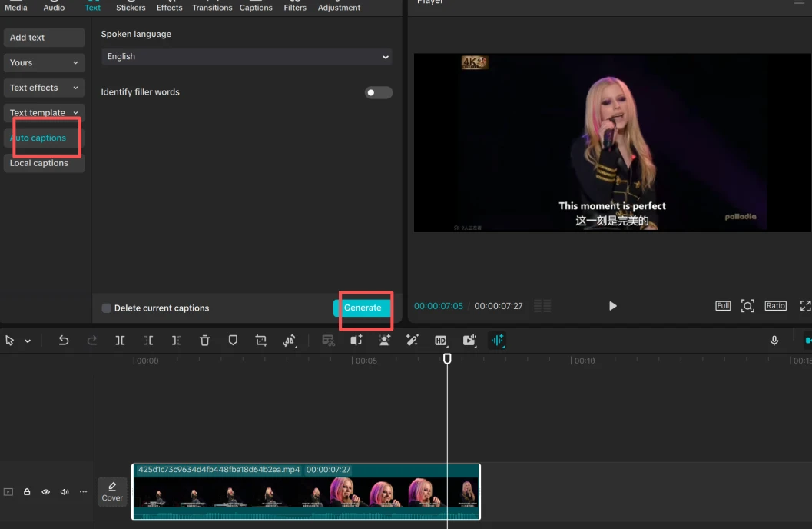
Task: Click the Record voiceover microphone icon
Action: (774, 341)
